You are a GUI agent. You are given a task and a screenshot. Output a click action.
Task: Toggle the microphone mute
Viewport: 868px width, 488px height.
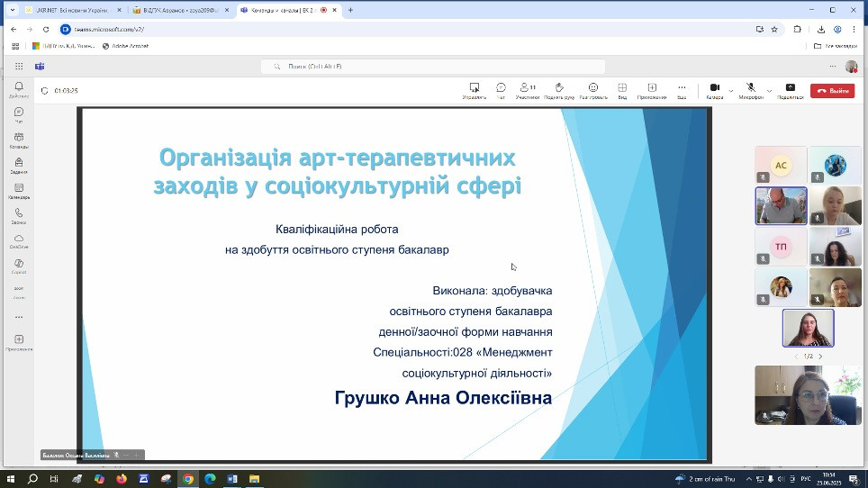pyautogui.click(x=750, y=90)
